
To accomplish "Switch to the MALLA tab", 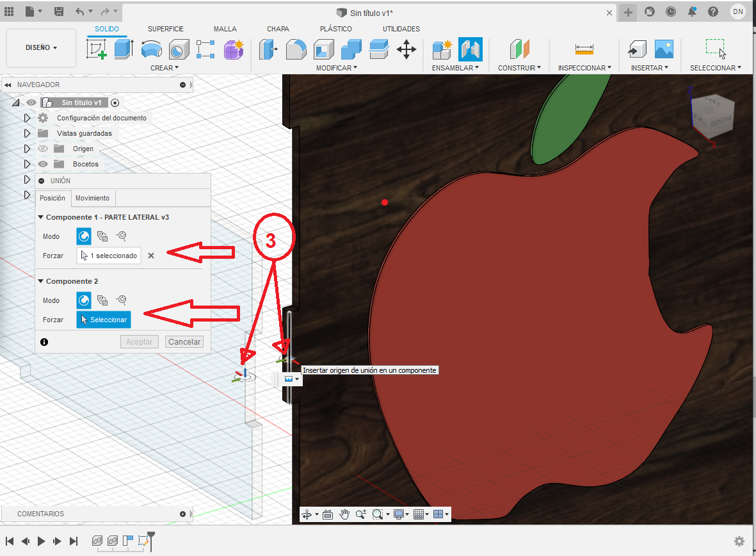I will 225,29.
